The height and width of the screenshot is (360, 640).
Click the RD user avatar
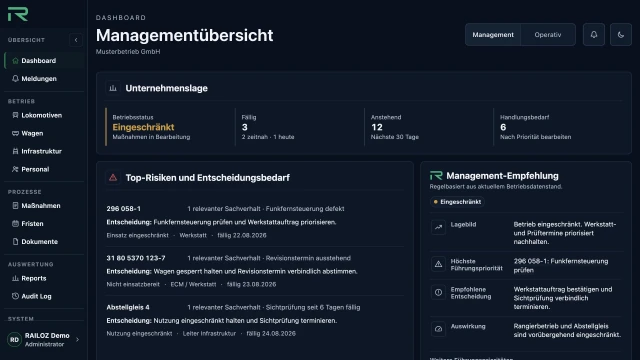click(x=14, y=340)
